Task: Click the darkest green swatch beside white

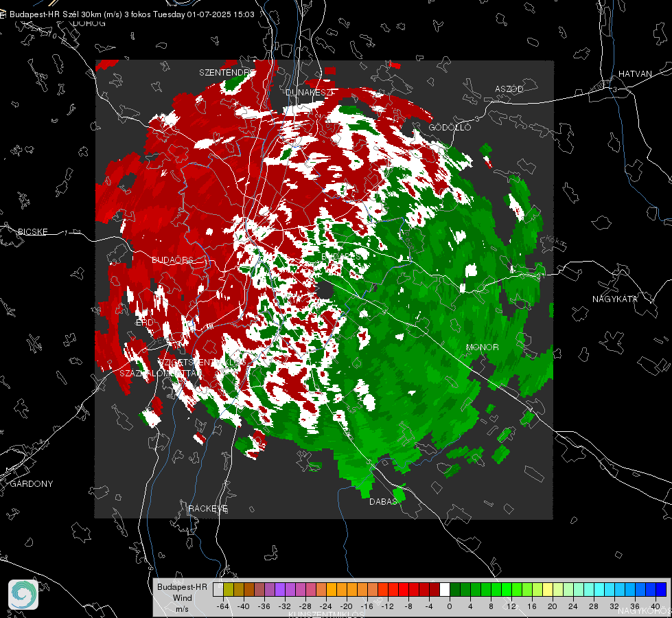Action: (455, 589)
